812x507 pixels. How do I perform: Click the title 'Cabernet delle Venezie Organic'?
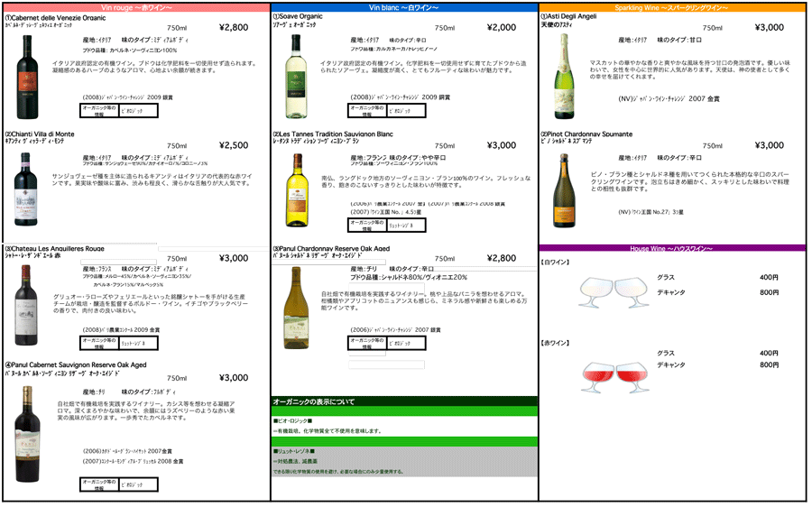click(x=59, y=18)
